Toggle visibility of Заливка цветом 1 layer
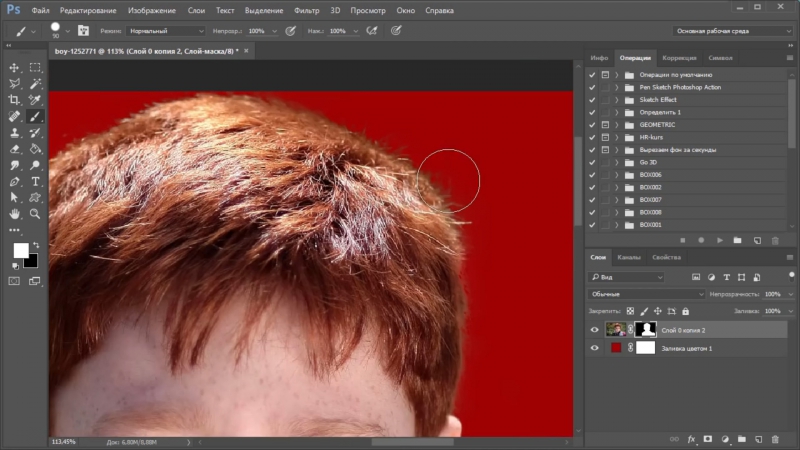This screenshot has width=800, height=450. pyautogui.click(x=594, y=348)
